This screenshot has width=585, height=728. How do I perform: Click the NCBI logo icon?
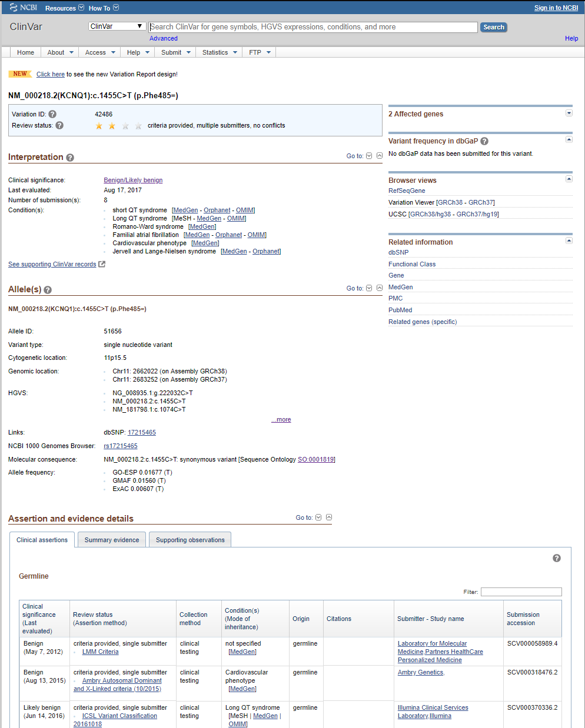tap(13, 7)
